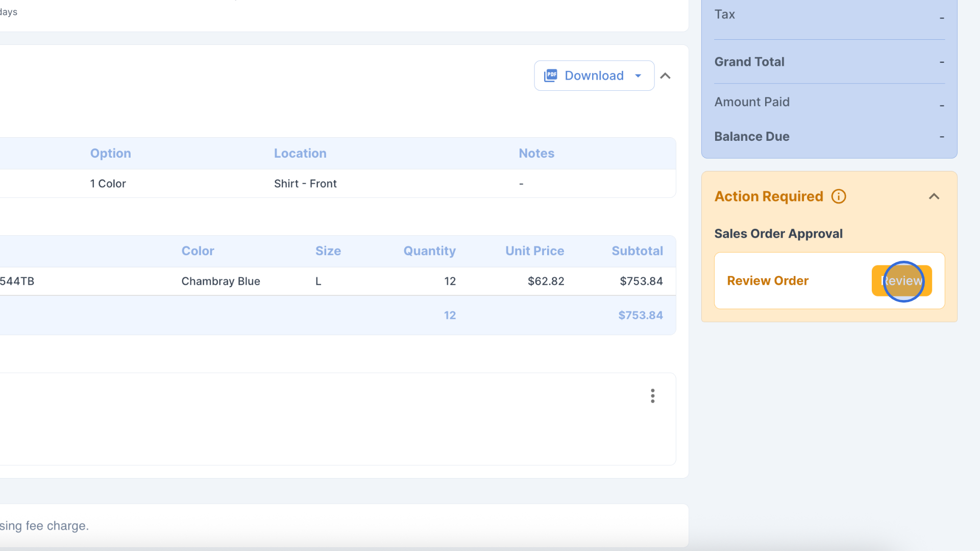The height and width of the screenshot is (551, 980).
Task: Click the Download button label
Action: point(594,76)
